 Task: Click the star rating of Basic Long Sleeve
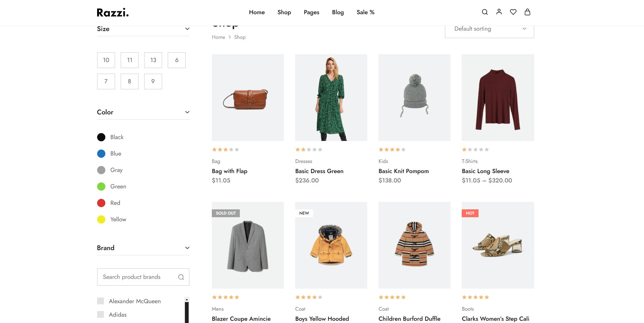click(476, 150)
